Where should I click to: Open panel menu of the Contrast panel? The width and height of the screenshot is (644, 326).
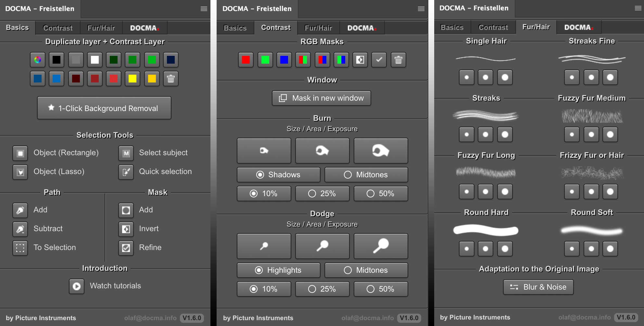click(421, 9)
